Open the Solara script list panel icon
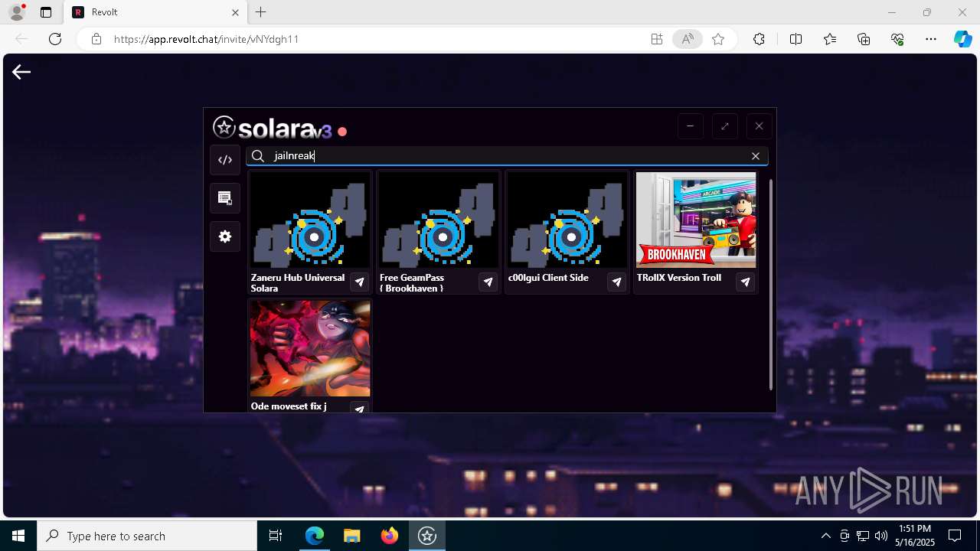The image size is (980, 551). coord(225,198)
